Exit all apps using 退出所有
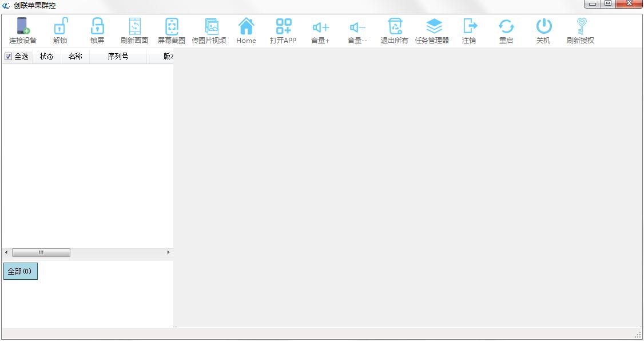Viewport: 644px width, 341px height. (395, 31)
